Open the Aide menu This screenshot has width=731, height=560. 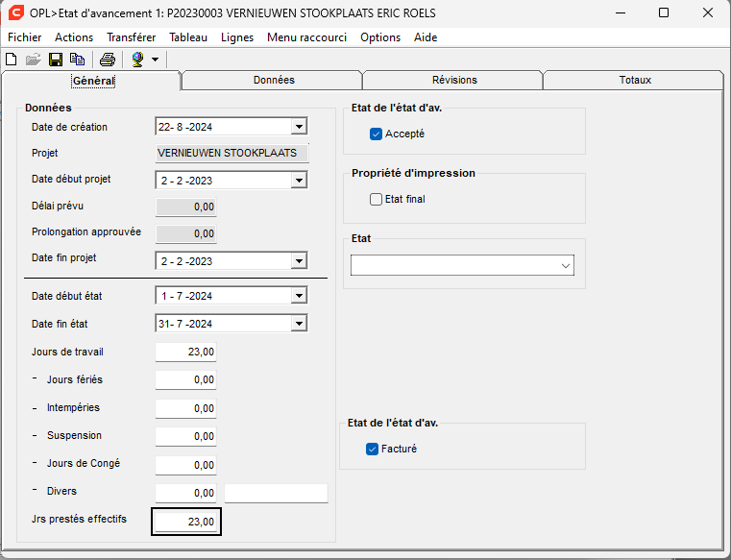click(x=426, y=37)
